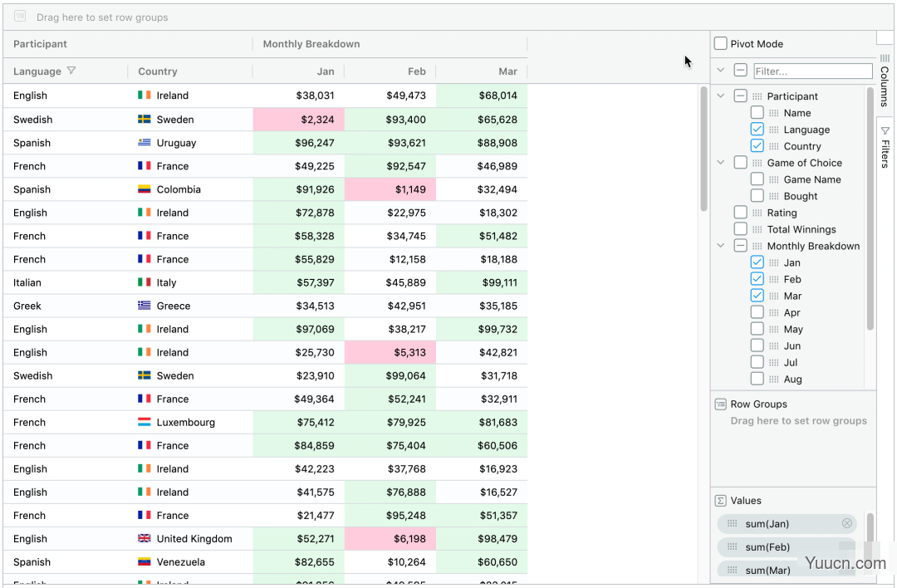Click row group icon in top drop bar

click(20, 16)
